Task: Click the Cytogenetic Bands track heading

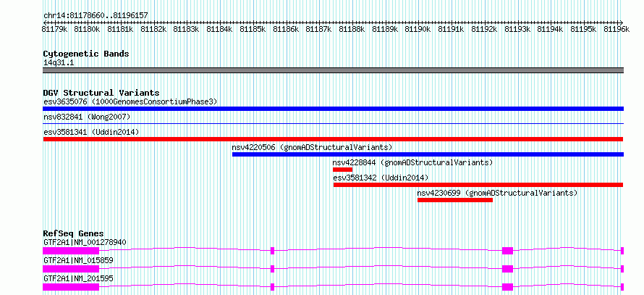Action: click(86, 54)
